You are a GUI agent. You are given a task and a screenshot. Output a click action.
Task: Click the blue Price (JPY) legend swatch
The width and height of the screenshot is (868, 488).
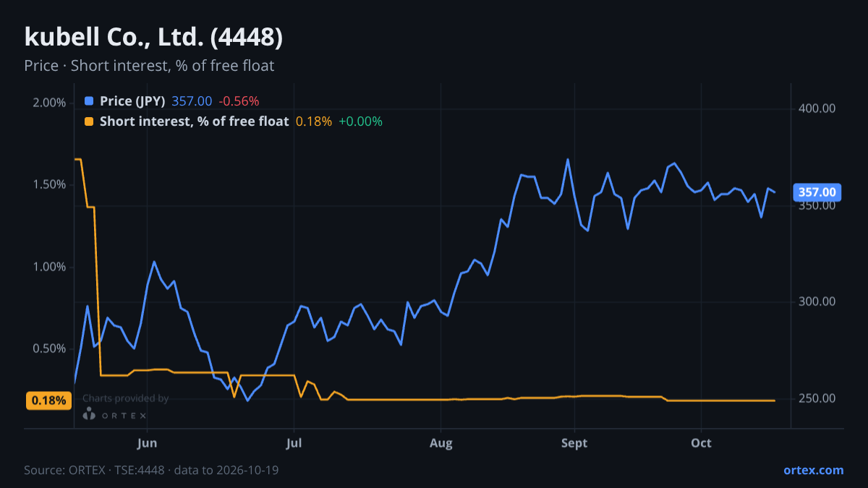(89, 101)
